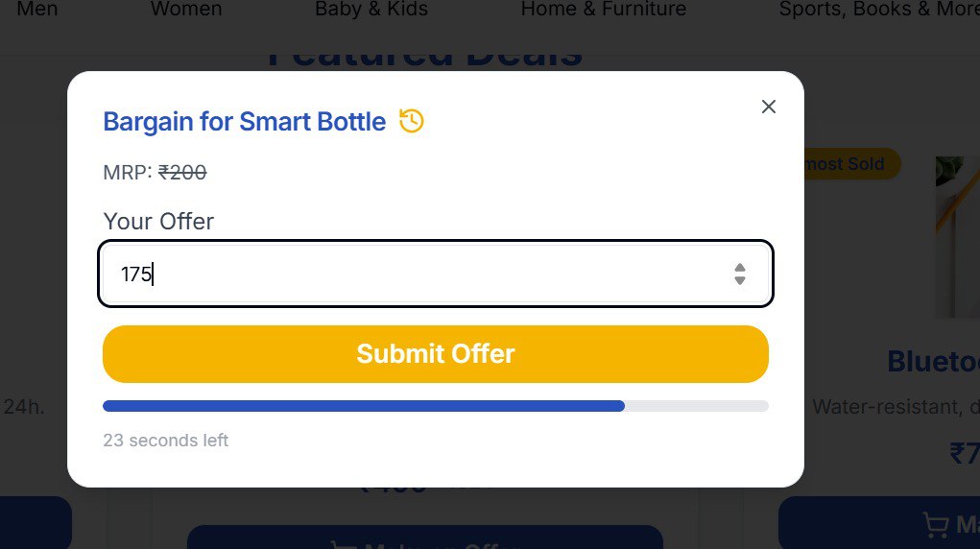
Task: Open the Women category menu
Action: (x=186, y=10)
